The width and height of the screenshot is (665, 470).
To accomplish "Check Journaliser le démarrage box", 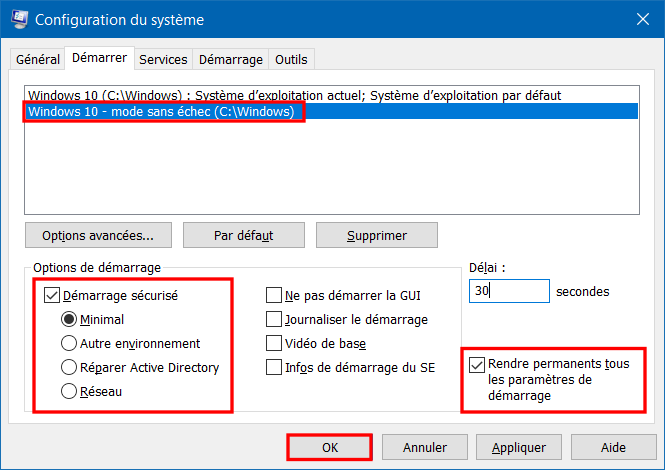I will [x=274, y=319].
